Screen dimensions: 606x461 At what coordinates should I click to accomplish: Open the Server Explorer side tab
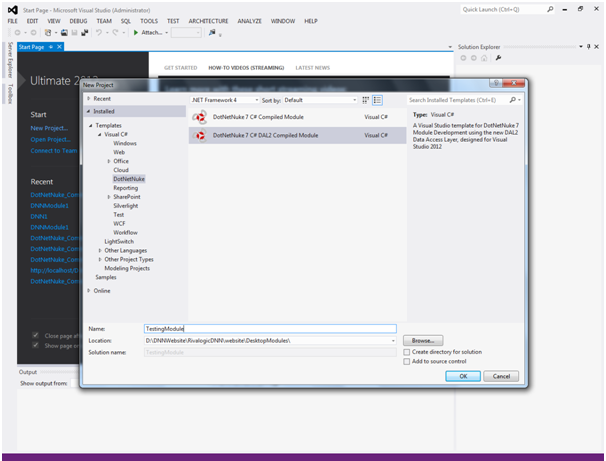(x=10, y=60)
